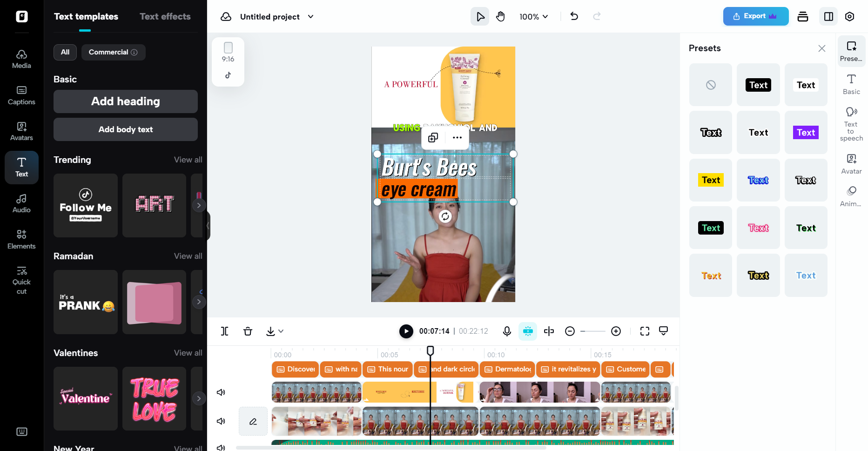Image resolution: width=868 pixels, height=451 pixels.
Task: Select the TRUE LOVE text template
Action: click(154, 399)
